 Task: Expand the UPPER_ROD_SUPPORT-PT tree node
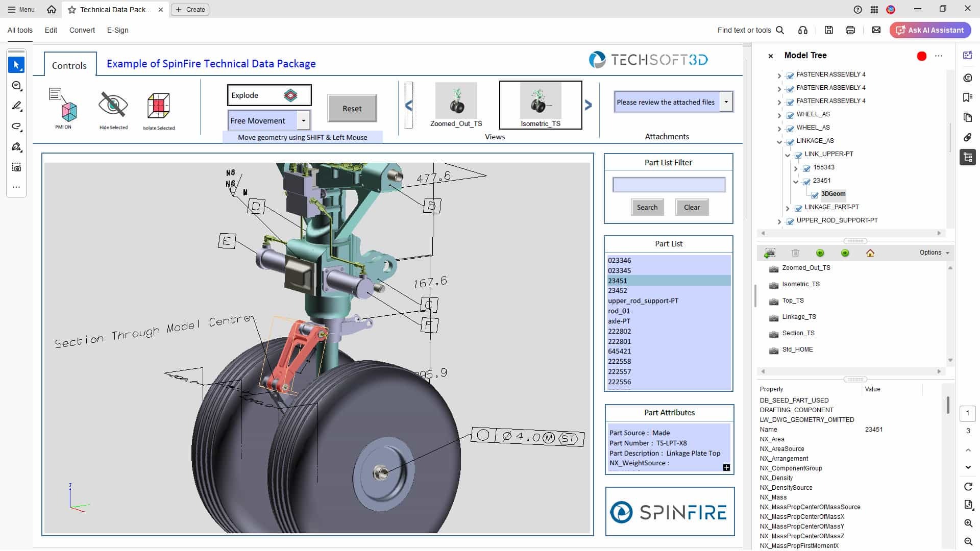pyautogui.click(x=779, y=221)
